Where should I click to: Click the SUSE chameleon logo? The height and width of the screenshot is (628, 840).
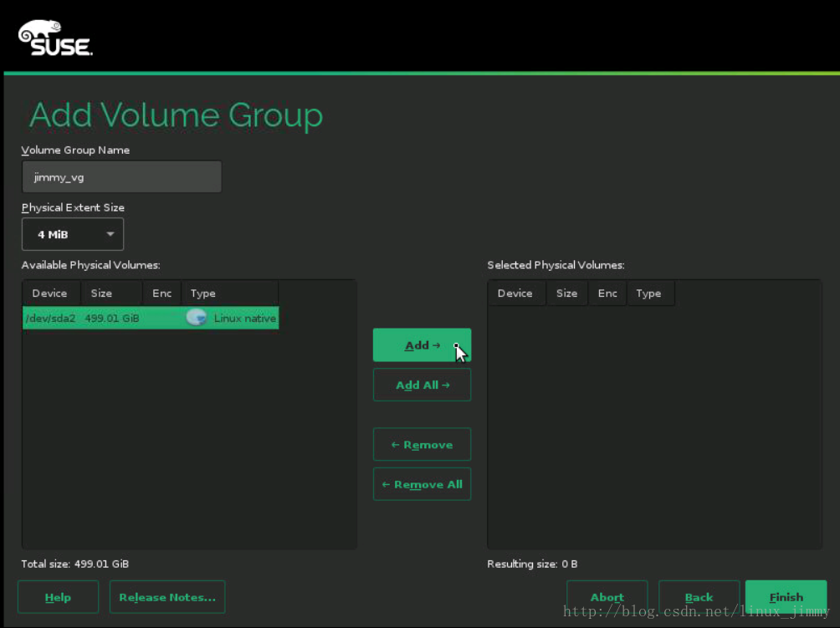[x=55, y=38]
